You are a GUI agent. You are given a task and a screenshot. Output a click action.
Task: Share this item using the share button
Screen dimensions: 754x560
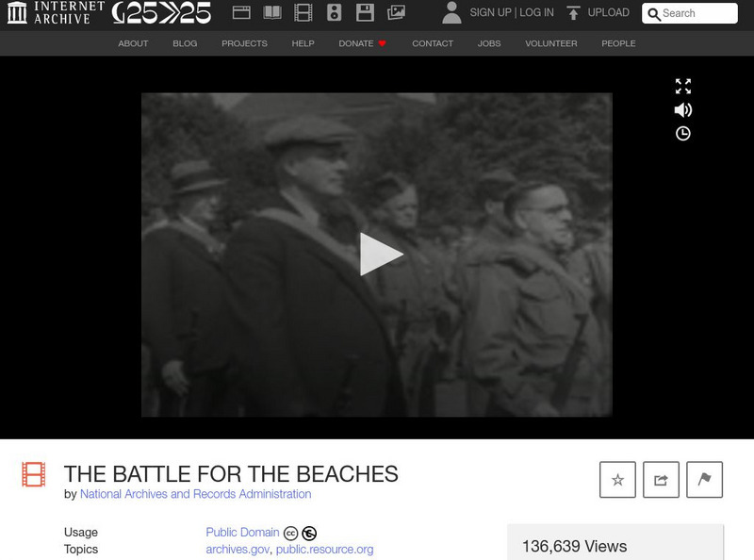click(x=661, y=480)
